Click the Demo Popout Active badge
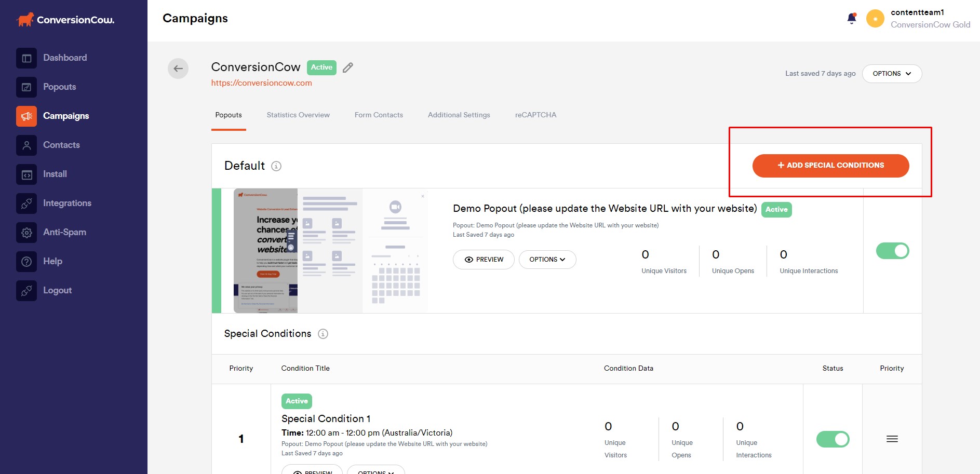Image resolution: width=980 pixels, height=474 pixels. pos(776,210)
